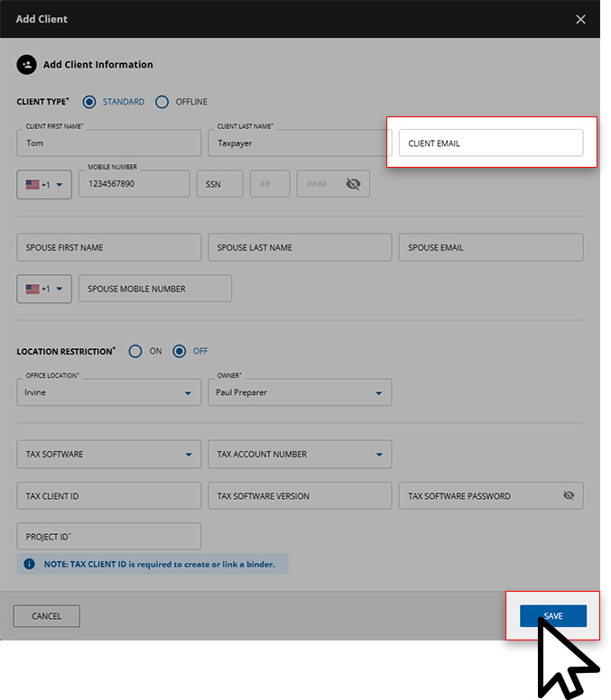Save the new client
This screenshot has height=700, width=611.
click(x=553, y=616)
